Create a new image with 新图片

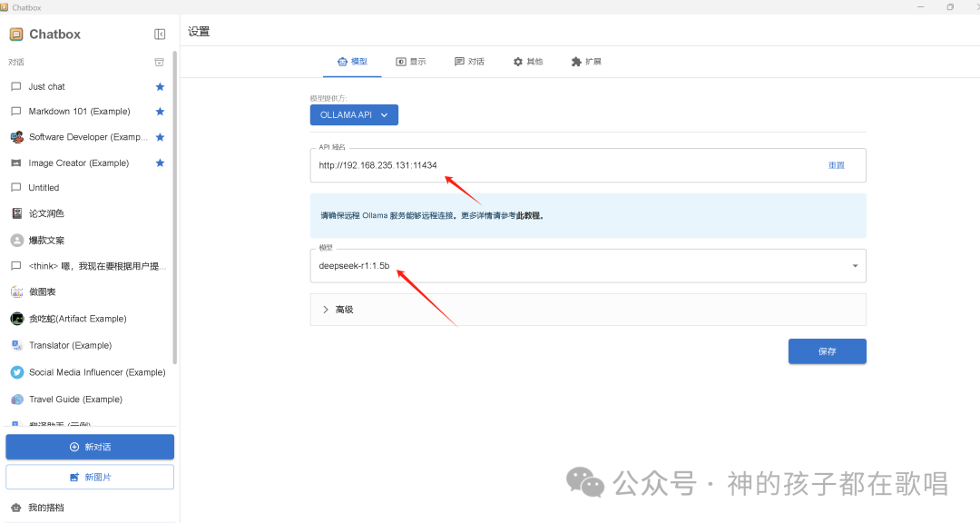tap(90, 477)
